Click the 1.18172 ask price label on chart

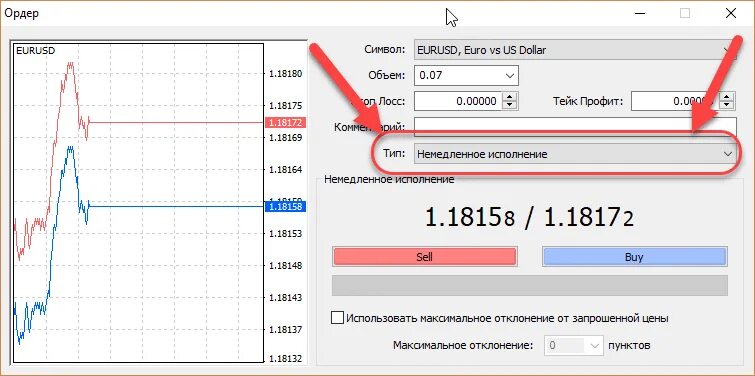pos(285,122)
